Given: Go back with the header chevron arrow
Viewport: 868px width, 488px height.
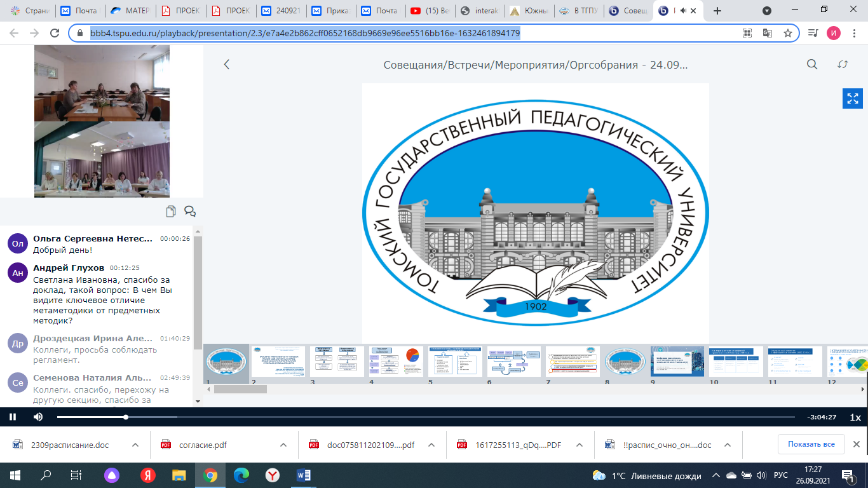Looking at the screenshot, I should click(227, 64).
